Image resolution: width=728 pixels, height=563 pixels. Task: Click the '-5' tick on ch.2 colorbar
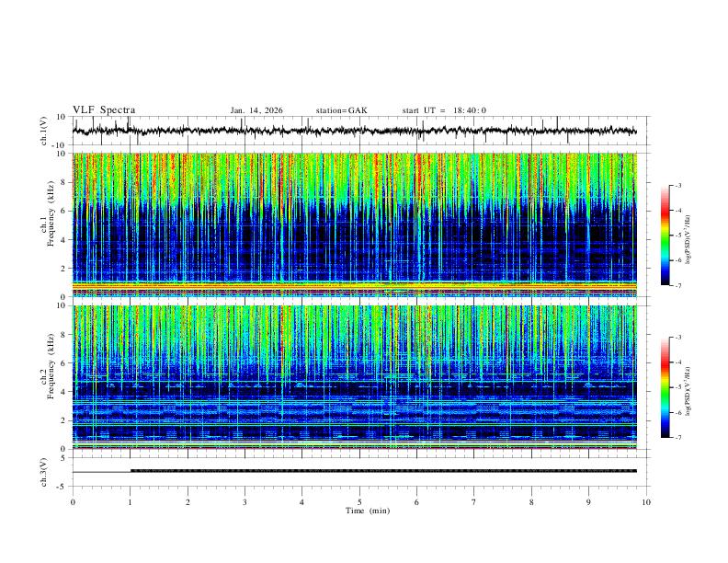pos(678,387)
